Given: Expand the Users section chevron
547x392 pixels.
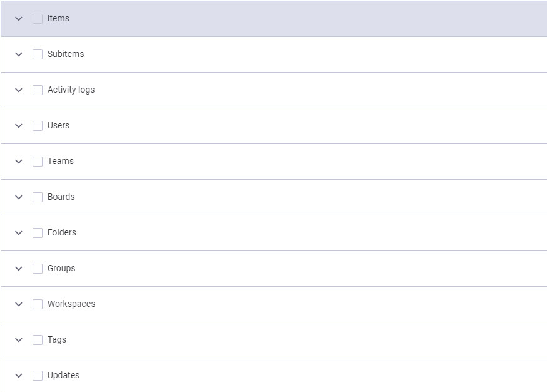Looking at the screenshot, I should tap(19, 126).
